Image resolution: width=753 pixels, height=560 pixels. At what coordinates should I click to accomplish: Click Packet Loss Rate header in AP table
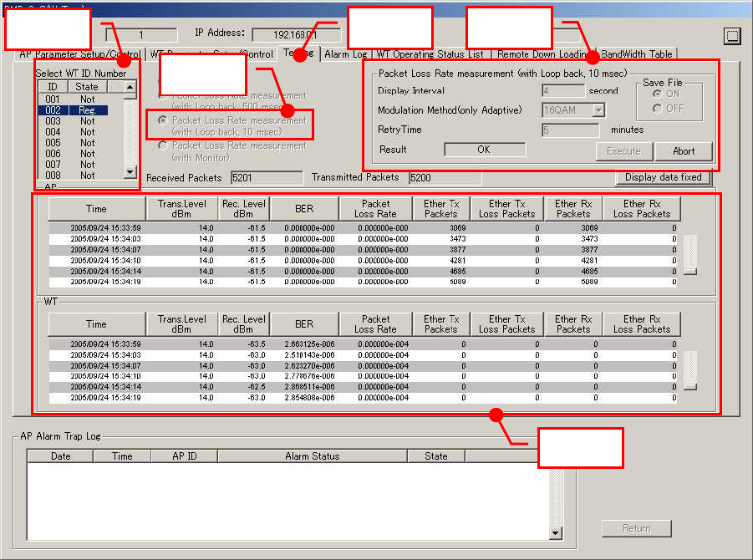pos(375,209)
